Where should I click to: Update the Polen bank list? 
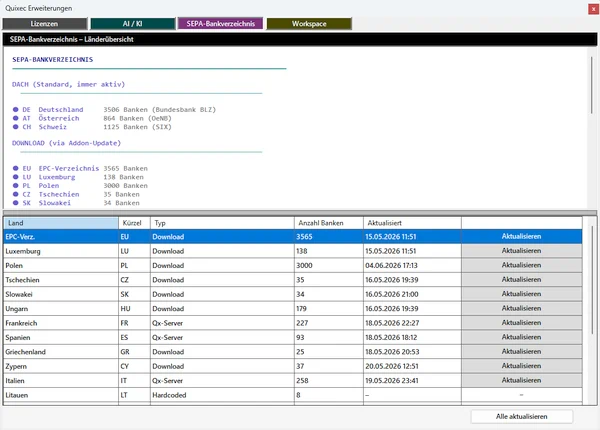point(522,265)
